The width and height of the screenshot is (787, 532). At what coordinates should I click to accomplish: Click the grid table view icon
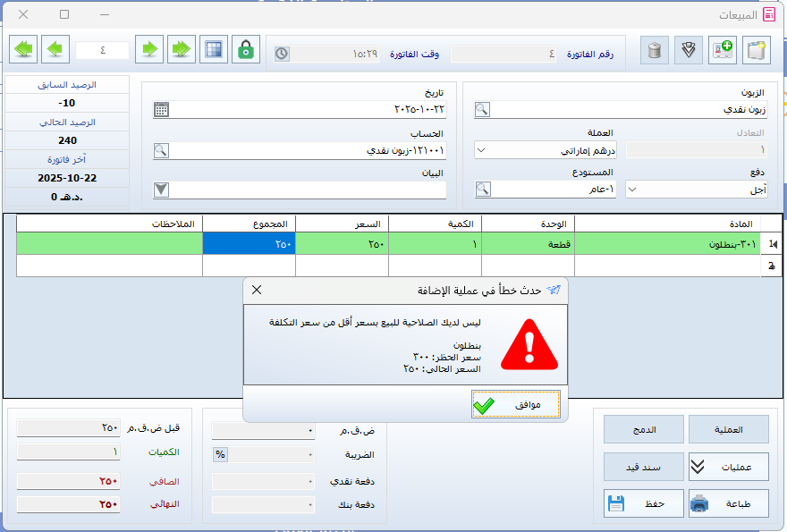pyautogui.click(x=212, y=50)
